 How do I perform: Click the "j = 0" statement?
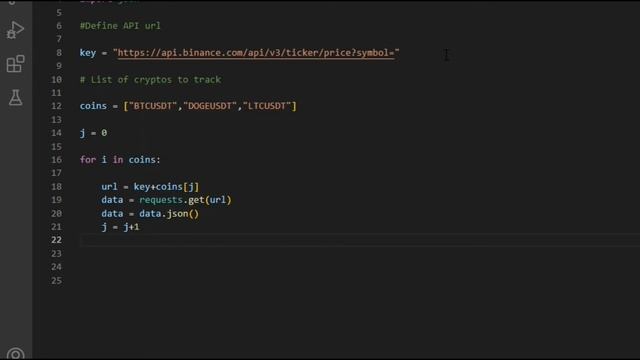[x=93, y=133]
